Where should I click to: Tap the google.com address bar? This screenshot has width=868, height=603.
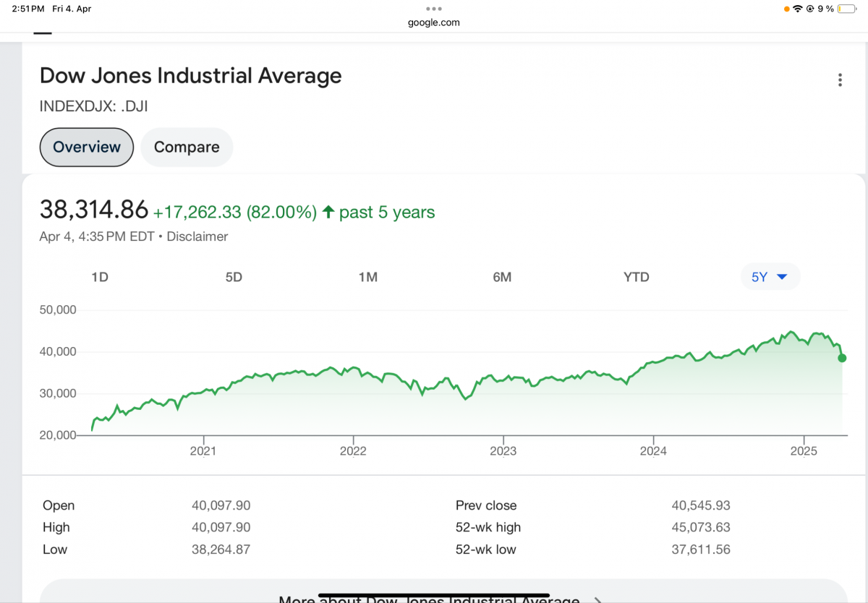pos(434,22)
